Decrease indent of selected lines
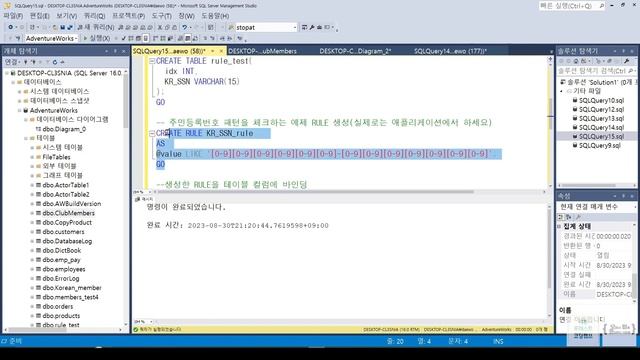 (222, 38)
